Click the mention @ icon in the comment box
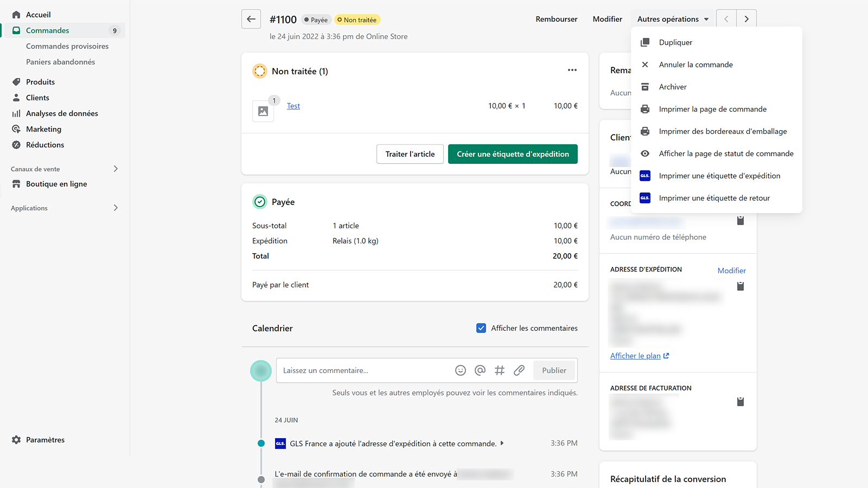 (x=480, y=370)
